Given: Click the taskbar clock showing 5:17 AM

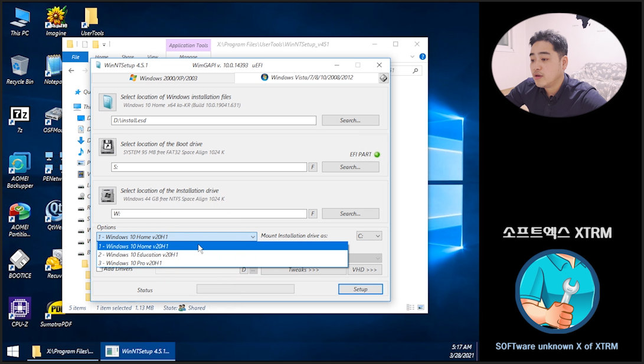Looking at the screenshot, I should click(x=462, y=351).
